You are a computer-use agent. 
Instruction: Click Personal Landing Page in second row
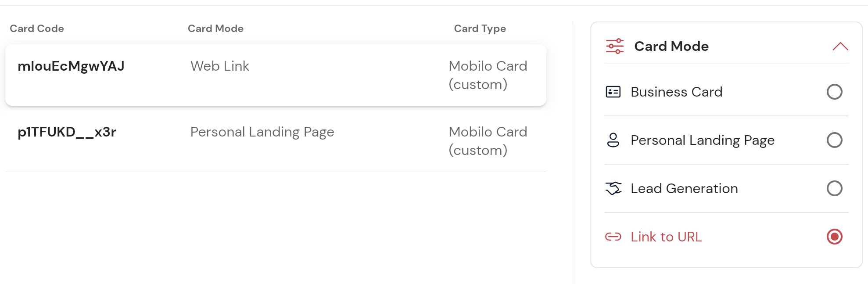tap(262, 132)
